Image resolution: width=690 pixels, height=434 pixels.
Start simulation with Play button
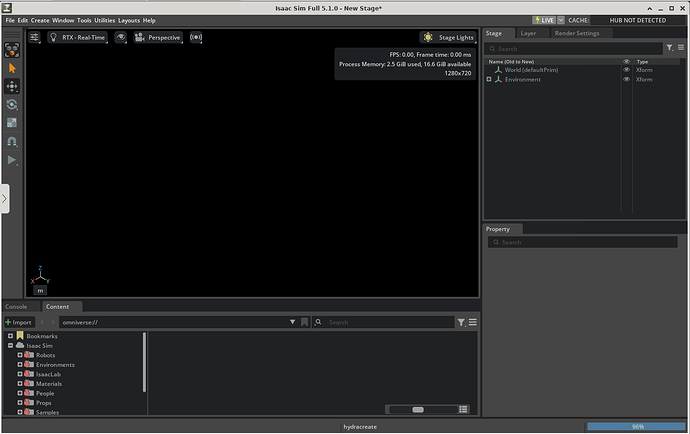tap(12, 160)
